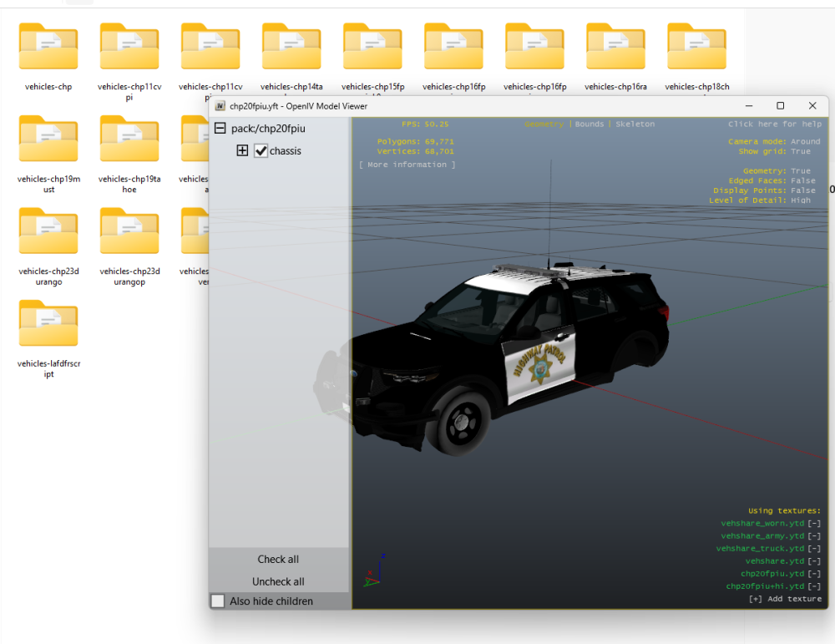Click [+] Add texture
The image size is (835, 644).
click(785, 599)
